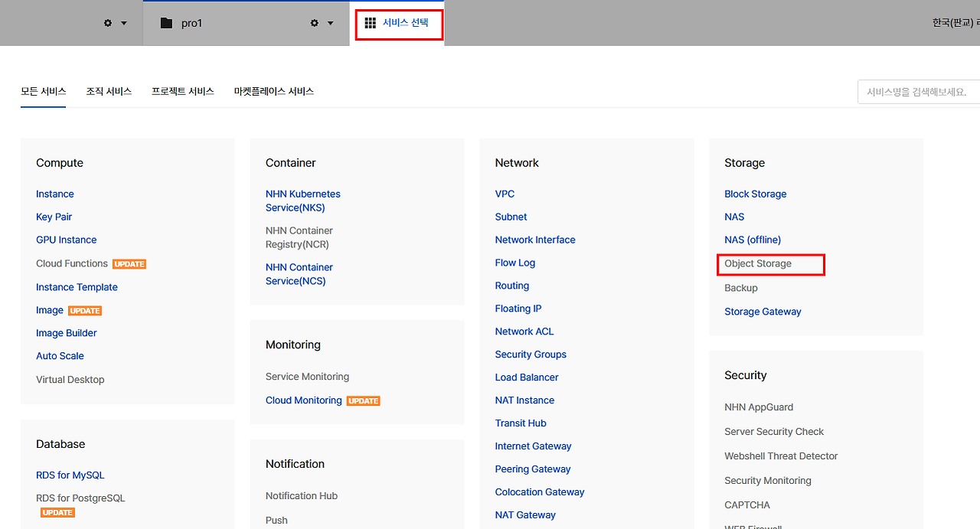Open RDS for PostgreSQL service

[x=80, y=498]
